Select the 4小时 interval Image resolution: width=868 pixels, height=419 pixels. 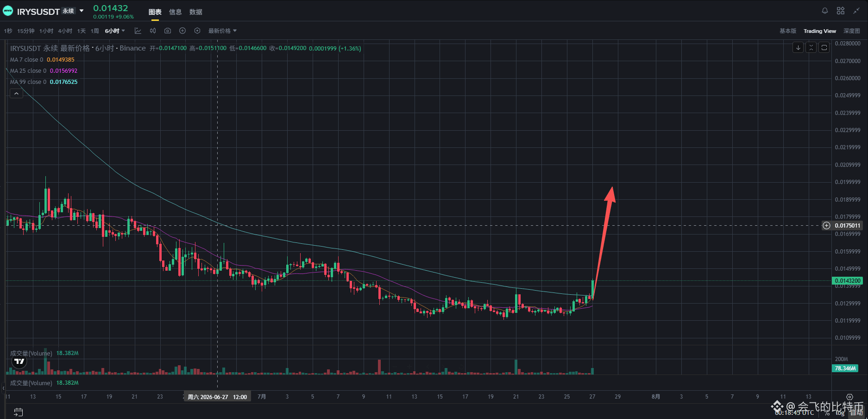65,31
